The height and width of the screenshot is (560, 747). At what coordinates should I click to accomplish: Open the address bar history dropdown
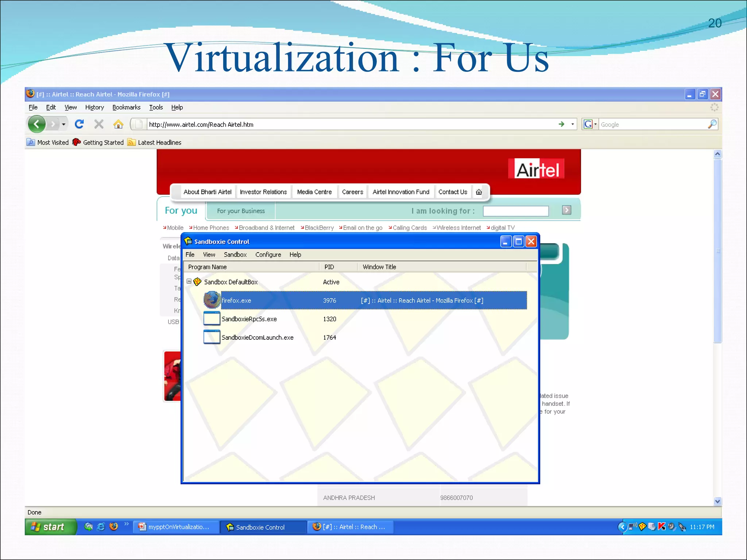572,124
